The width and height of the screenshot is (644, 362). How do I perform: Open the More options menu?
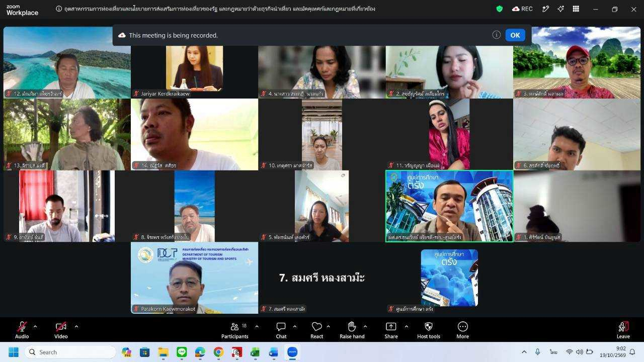463,330
